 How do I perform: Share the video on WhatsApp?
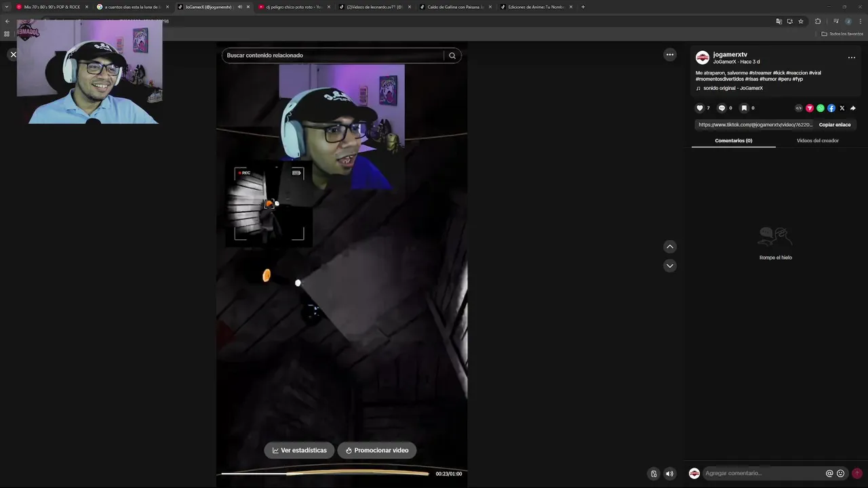click(x=821, y=108)
